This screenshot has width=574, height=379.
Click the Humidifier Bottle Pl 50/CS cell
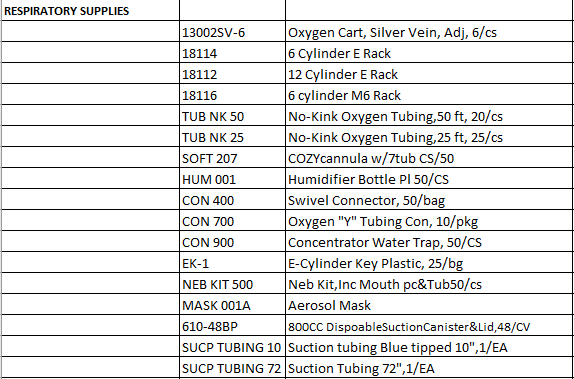[430, 178]
